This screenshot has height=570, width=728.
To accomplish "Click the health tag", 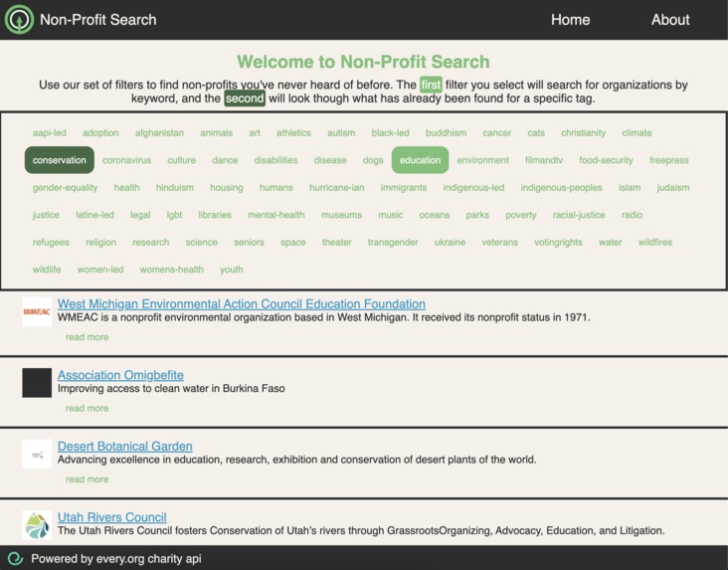I will tap(126, 188).
